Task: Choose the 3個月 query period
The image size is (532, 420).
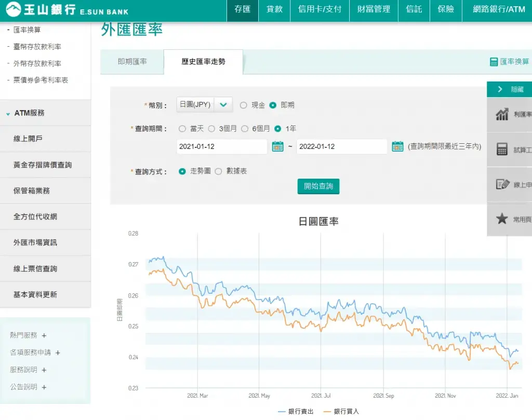Action: (211, 129)
